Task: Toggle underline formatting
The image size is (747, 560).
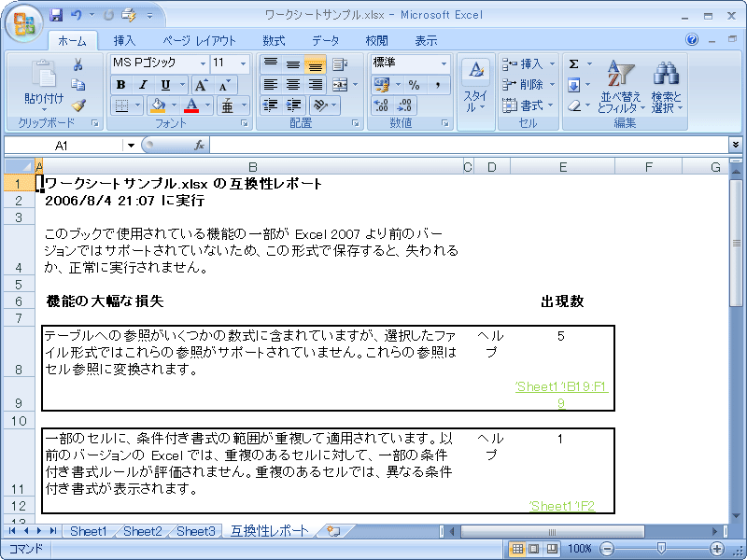Action: (x=165, y=85)
